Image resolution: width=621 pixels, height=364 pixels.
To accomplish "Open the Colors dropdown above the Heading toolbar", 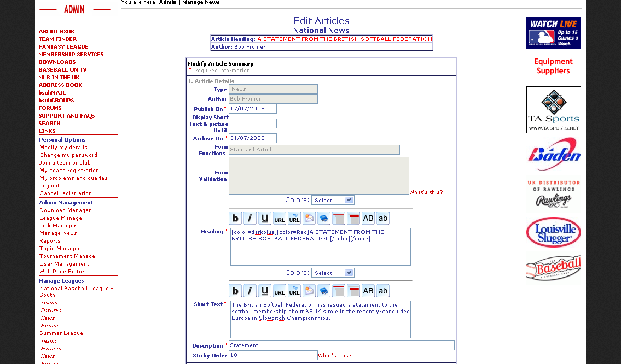I will pyautogui.click(x=333, y=200).
